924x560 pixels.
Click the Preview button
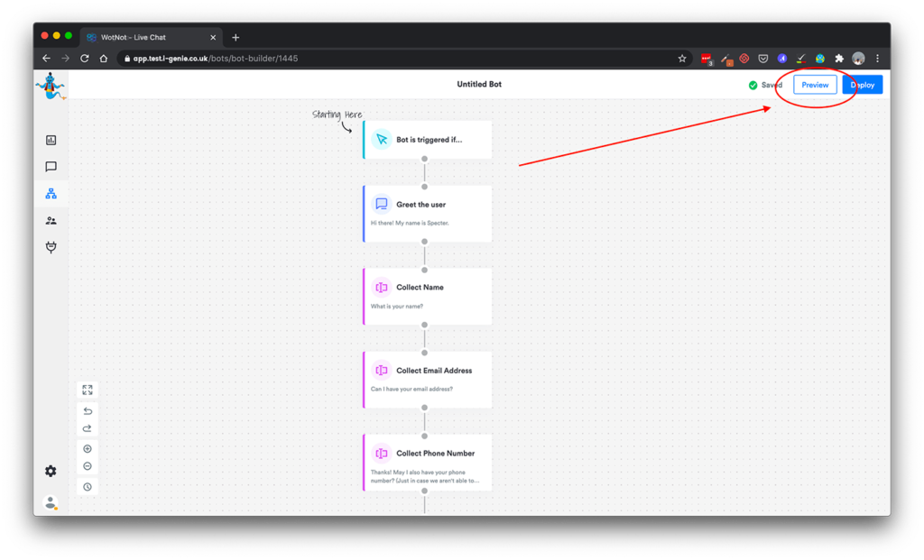click(x=815, y=85)
